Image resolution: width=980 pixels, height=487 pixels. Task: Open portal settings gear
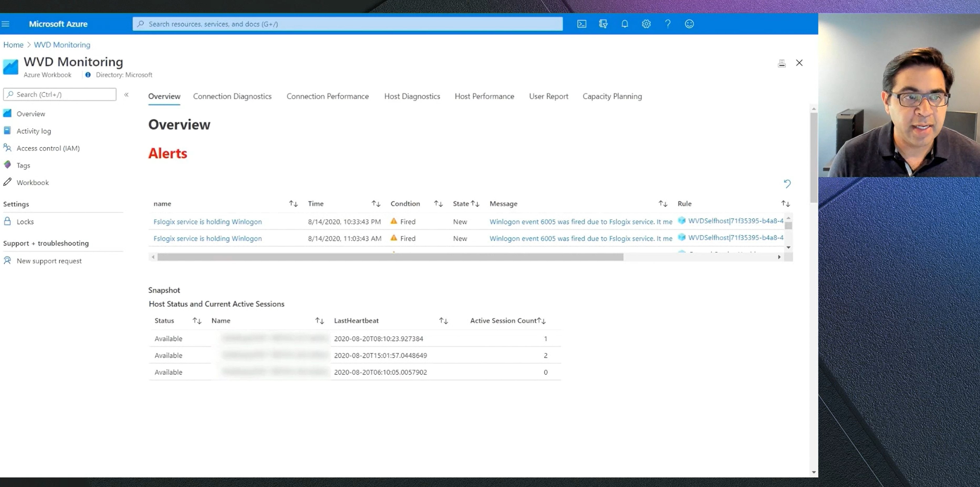pos(646,24)
